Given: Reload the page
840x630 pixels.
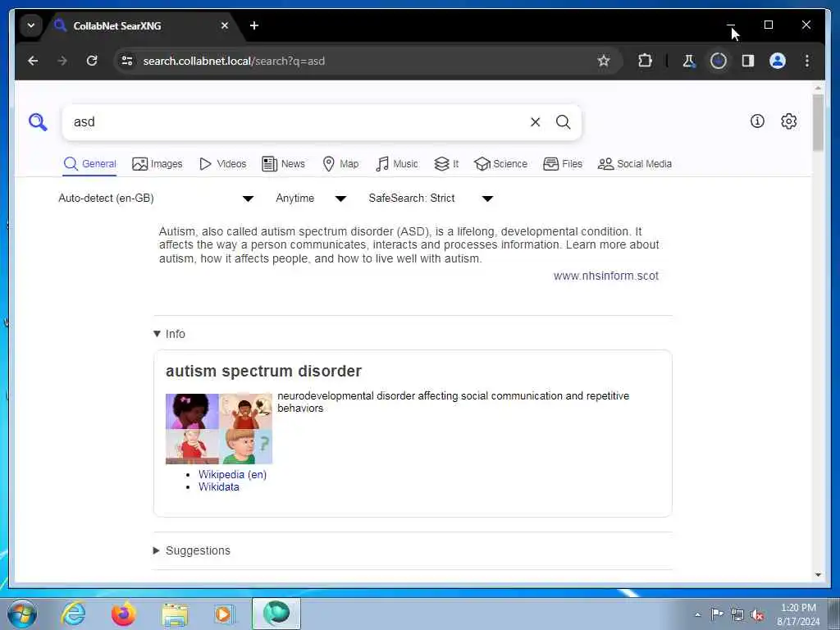Looking at the screenshot, I should coord(92,61).
